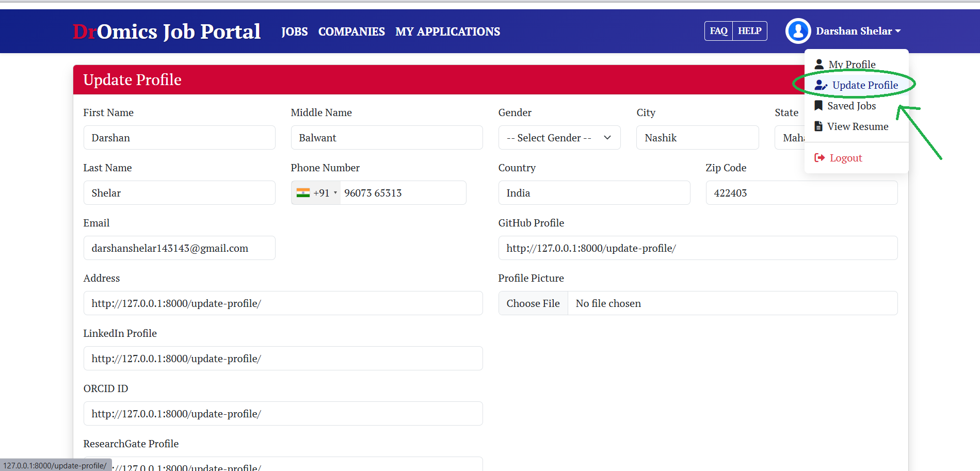Collapse the Darshan Shelar user menu
The width and height of the screenshot is (980, 471).
[x=858, y=31]
